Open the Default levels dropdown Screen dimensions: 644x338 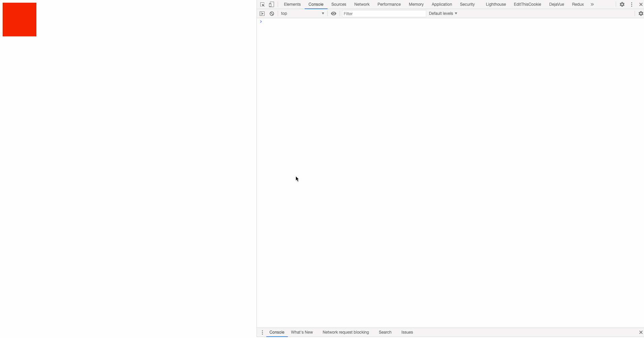[443, 13]
